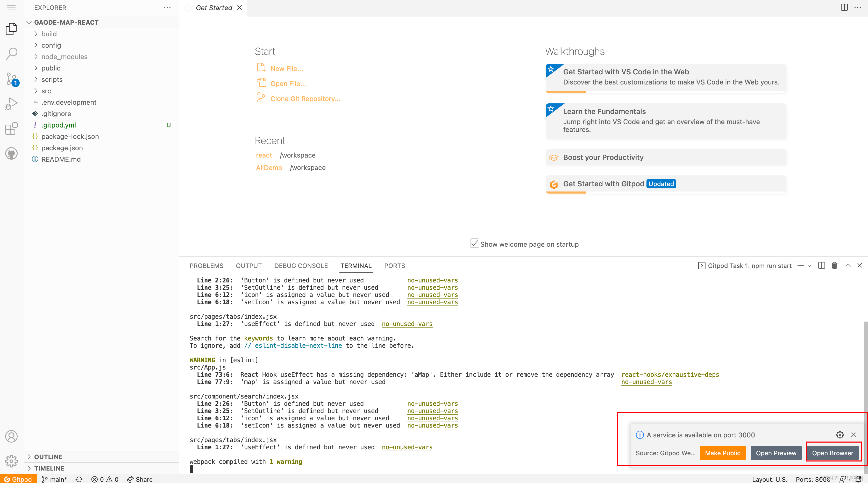Open Boost your Productivity walkthrough
This screenshot has height=483, width=868.
coord(666,157)
